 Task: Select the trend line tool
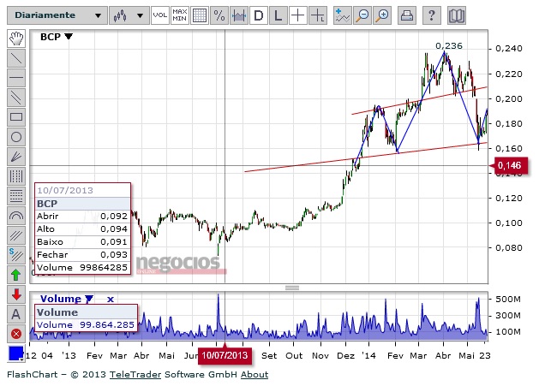[16, 58]
